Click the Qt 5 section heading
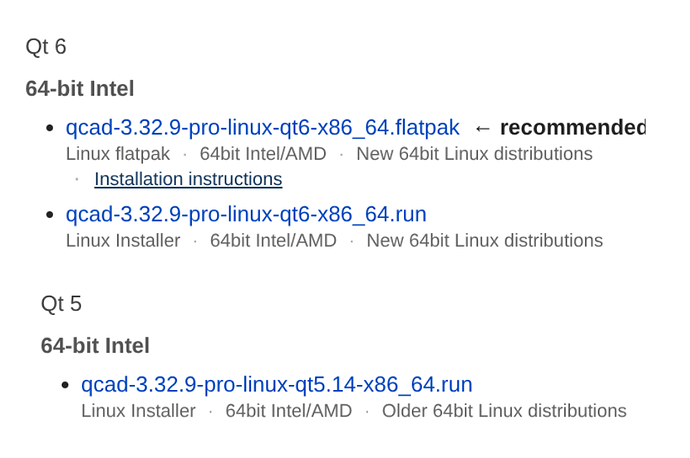The height and width of the screenshot is (458, 690). pyautogui.click(x=61, y=304)
